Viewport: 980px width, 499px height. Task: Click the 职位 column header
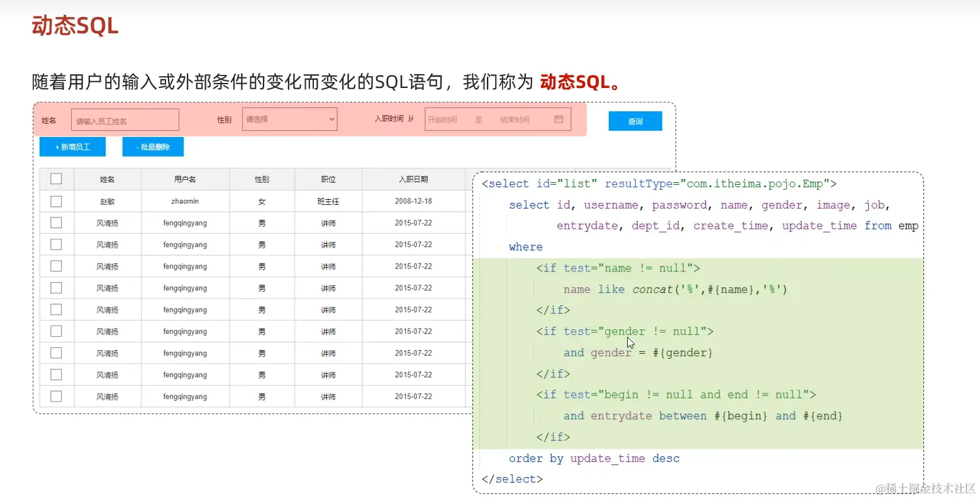coord(328,179)
